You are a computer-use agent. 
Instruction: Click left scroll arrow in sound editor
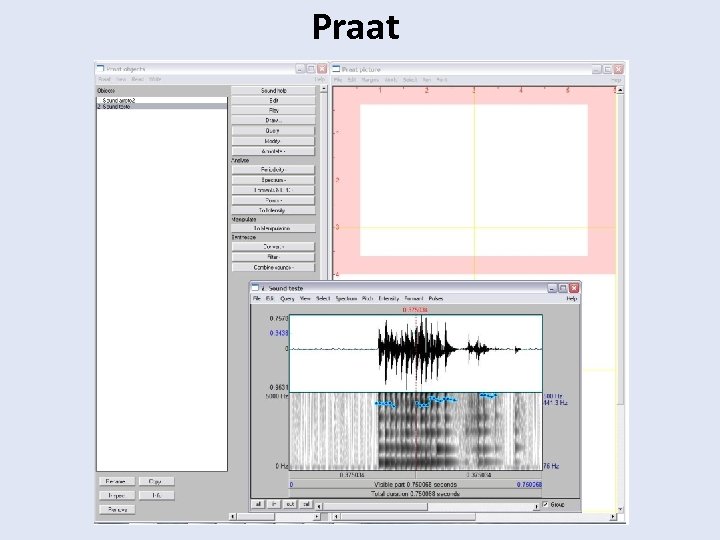click(x=319, y=506)
